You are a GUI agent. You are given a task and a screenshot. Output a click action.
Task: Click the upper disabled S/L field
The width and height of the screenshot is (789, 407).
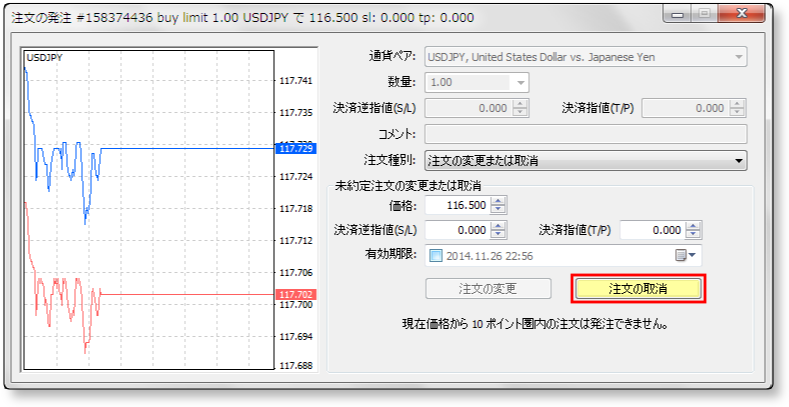468,108
